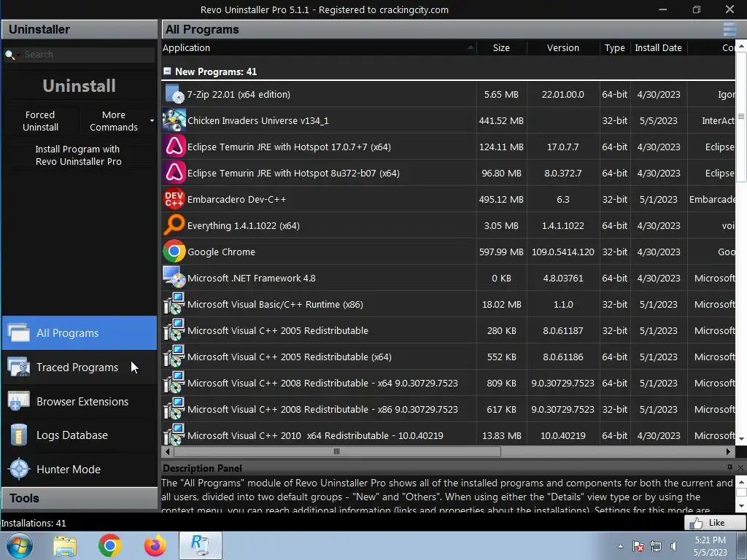Click the search magnifier icon

coord(9,55)
